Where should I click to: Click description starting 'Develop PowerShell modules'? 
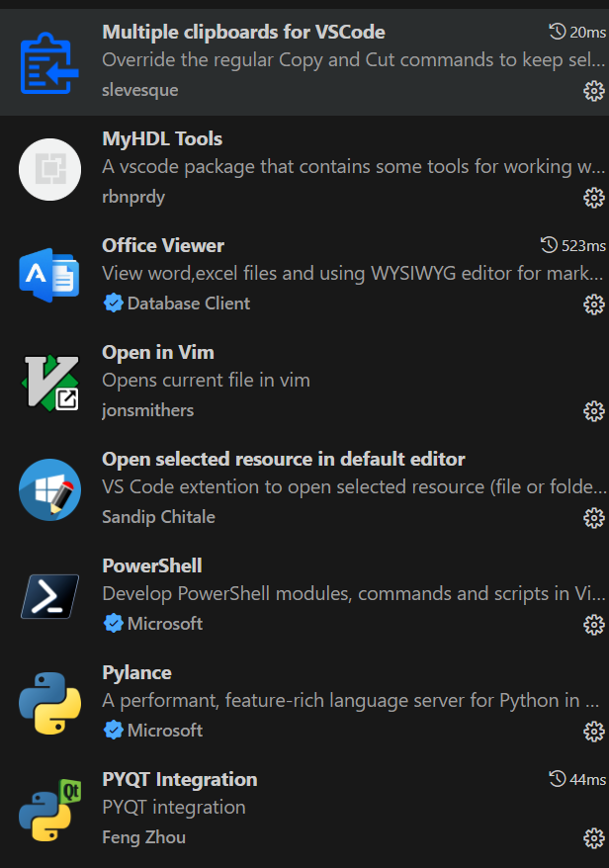coord(353,594)
